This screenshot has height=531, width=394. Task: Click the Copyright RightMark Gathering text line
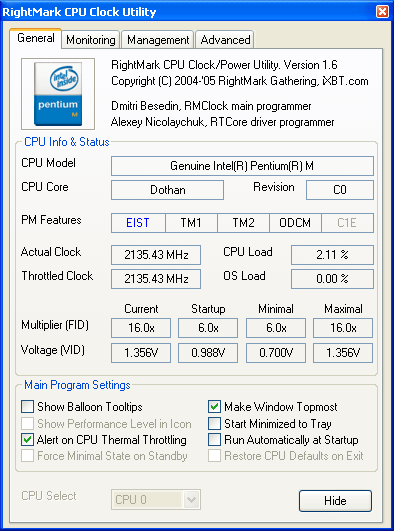240,81
